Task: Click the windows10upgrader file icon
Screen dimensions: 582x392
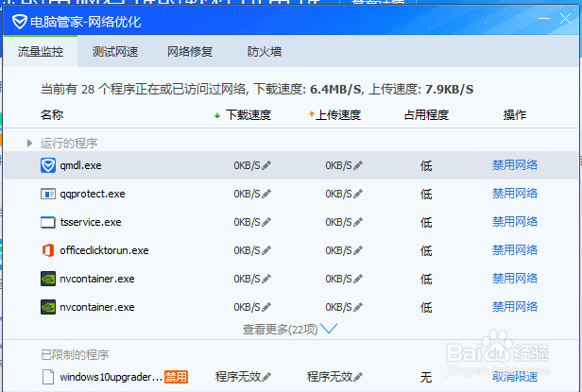Action: (x=48, y=377)
